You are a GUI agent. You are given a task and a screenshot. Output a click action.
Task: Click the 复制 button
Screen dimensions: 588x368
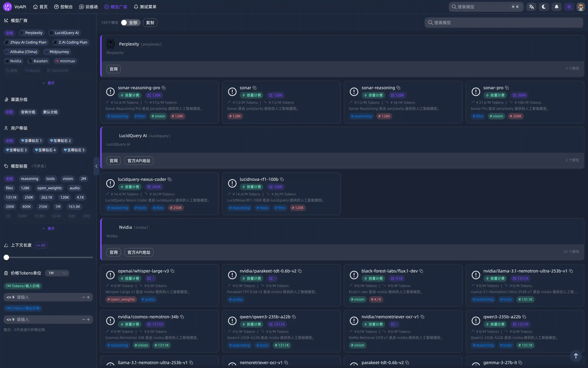coord(150,23)
